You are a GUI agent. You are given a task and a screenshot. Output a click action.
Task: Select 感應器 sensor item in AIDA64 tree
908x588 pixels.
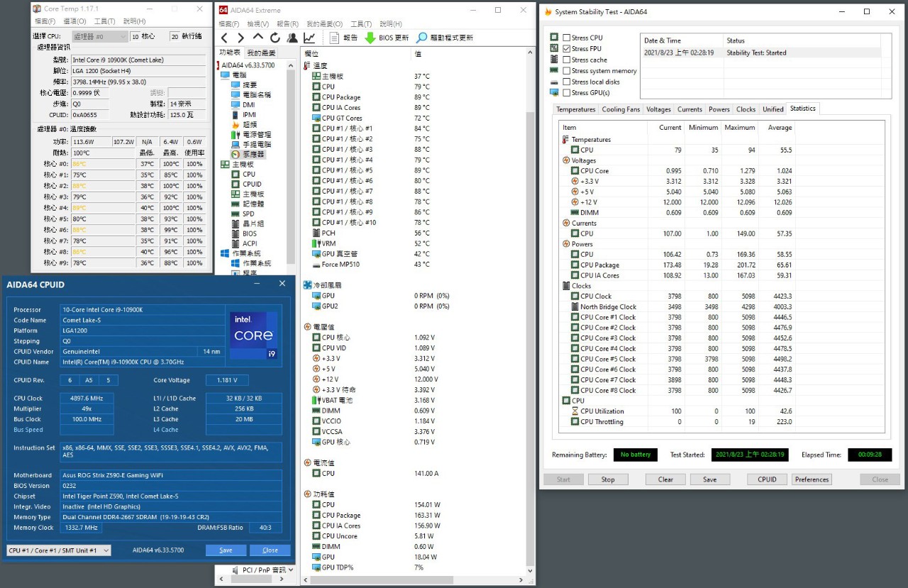pyautogui.click(x=248, y=154)
